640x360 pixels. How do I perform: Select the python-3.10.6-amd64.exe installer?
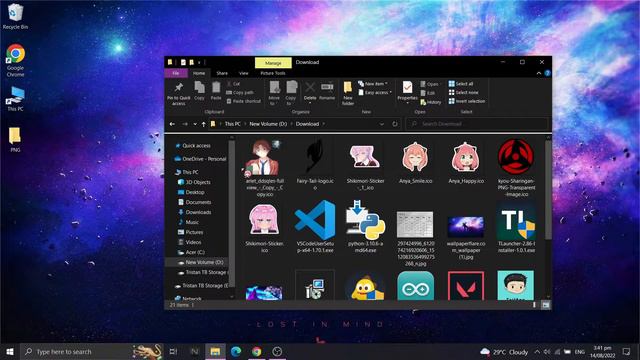click(x=365, y=227)
